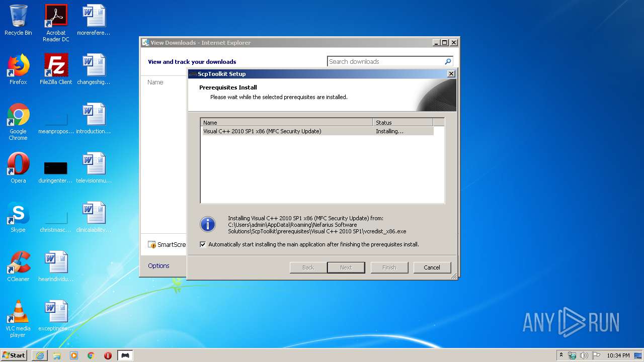Click the network tray icon
The height and width of the screenshot is (362, 644).
[572, 355]
